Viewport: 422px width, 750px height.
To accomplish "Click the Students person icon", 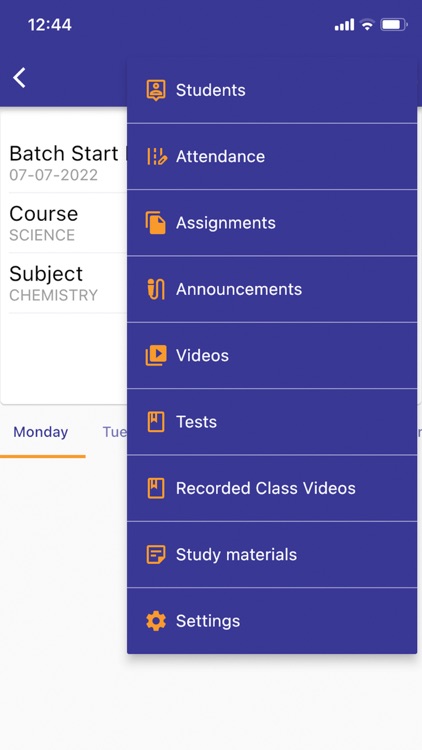I will pos(156,90).
